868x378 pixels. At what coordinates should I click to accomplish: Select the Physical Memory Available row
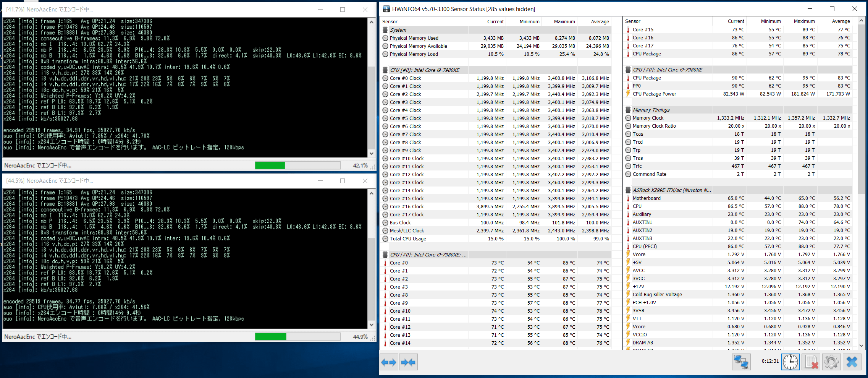[496, 46]
